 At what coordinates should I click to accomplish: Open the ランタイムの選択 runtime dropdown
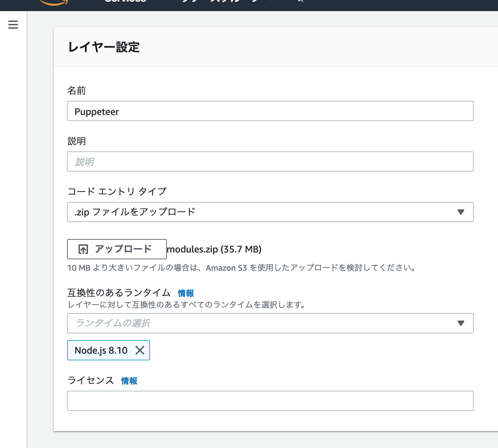click(270, 323)
